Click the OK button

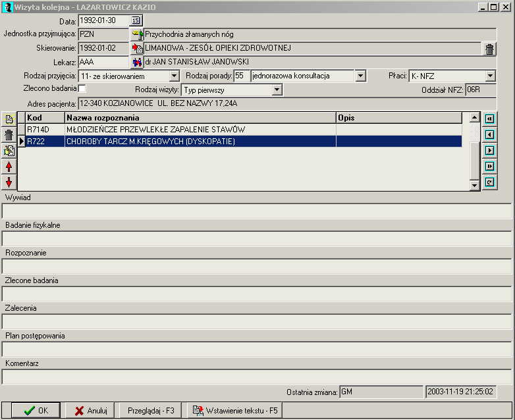click(36, 411)
